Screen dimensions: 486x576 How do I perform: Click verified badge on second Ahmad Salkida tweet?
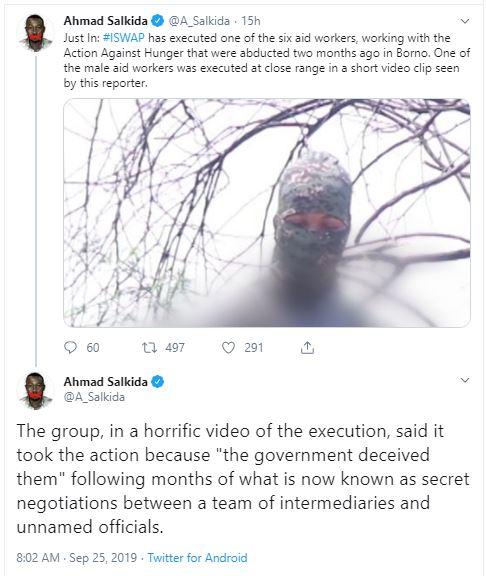coord(158,382)
